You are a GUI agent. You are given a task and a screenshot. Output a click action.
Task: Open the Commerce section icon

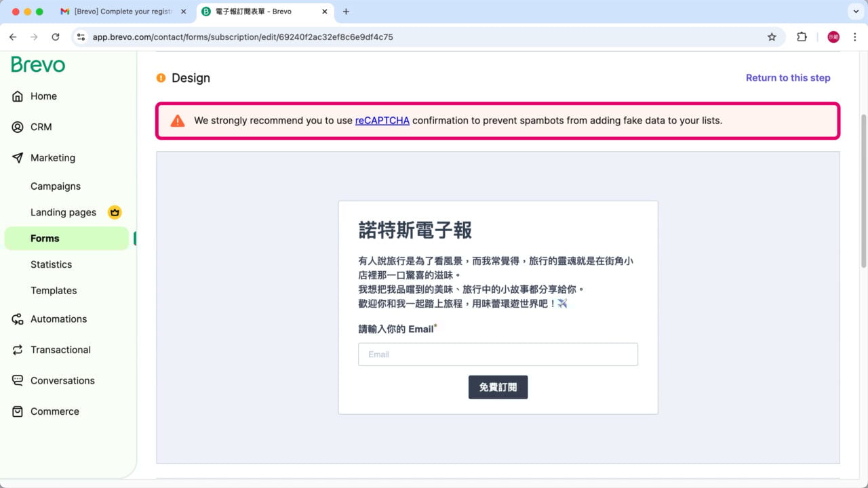16,411
